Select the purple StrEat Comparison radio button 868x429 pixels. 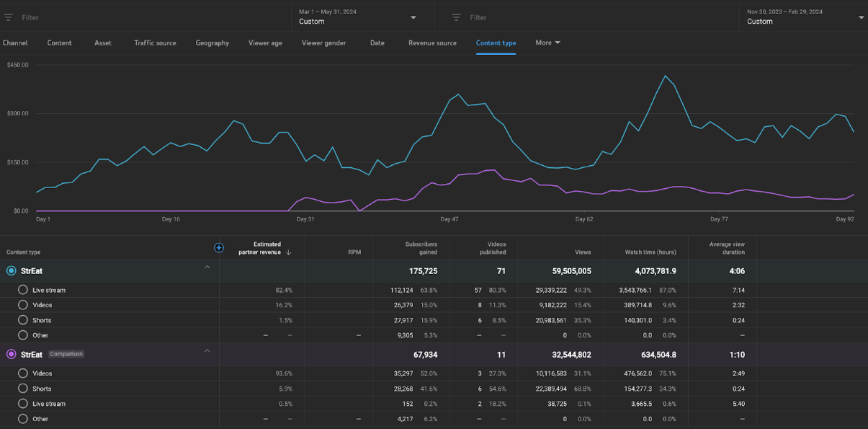(11, 355)
